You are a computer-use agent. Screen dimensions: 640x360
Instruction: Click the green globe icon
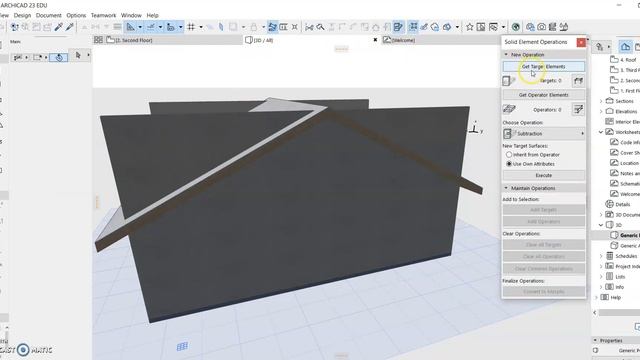(516, 27)
